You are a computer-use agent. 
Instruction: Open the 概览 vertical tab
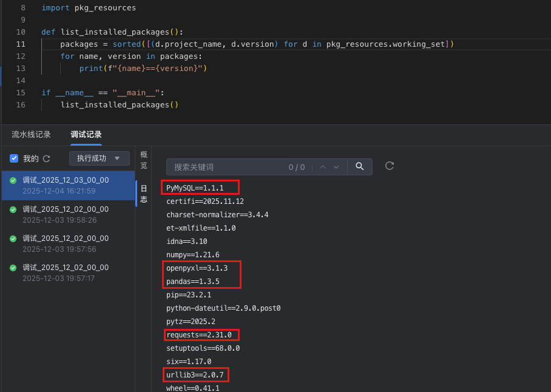[x=144, y=160]
